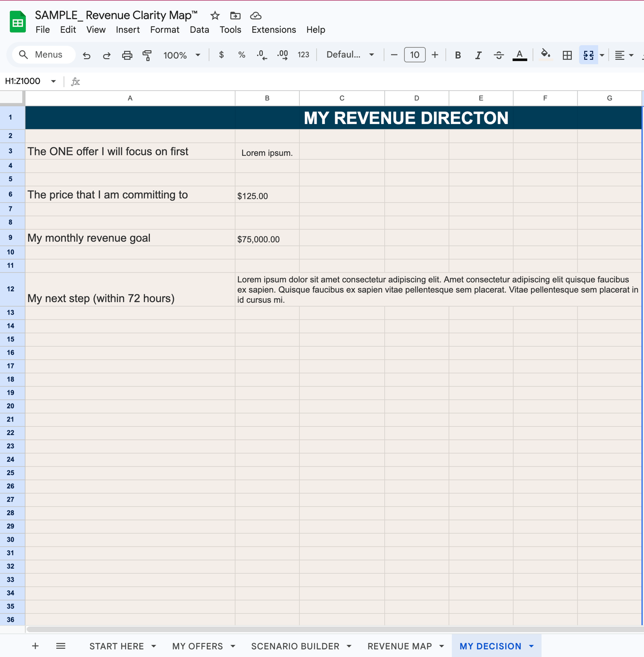
Task: Star the SAMPLE_ Revenue Clarity Map document
Action: (x=215, y=16)
